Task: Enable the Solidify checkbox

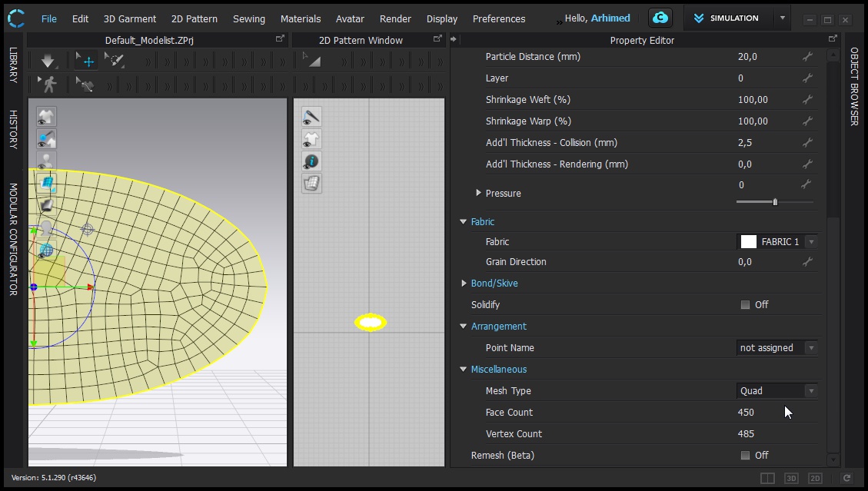Action: click(x=745, y=305)
